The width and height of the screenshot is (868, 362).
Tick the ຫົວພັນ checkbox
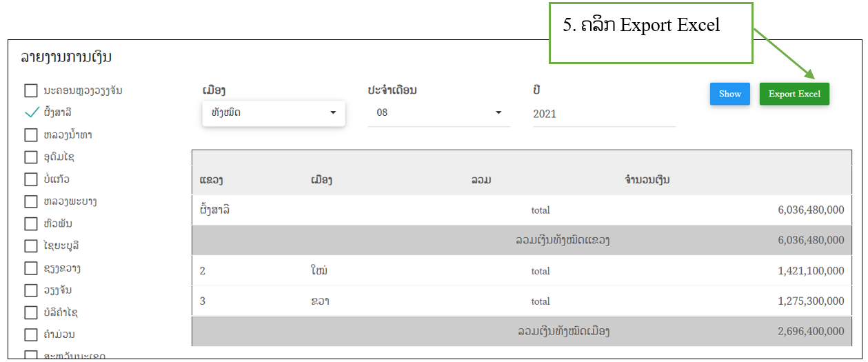pyautogui.click(x=31, y=223)
